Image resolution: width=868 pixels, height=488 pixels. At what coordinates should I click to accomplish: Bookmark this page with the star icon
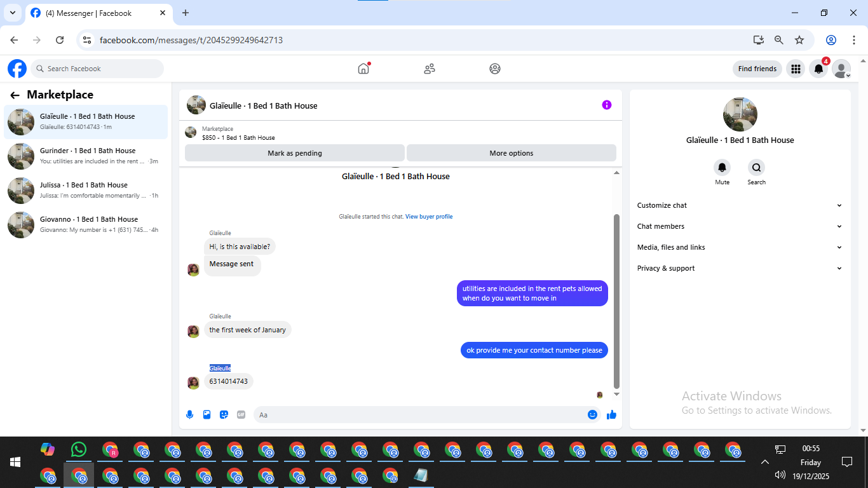(x=799, y=40)
